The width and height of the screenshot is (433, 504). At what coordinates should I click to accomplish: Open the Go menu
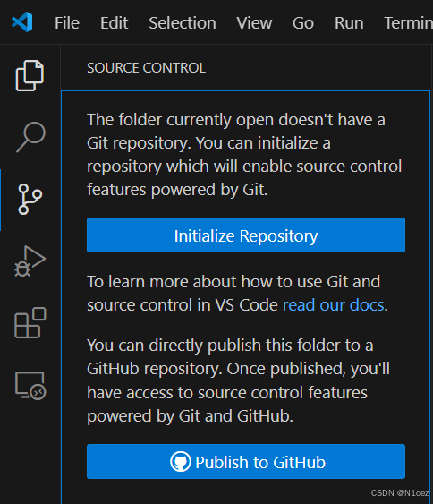[x=303, y=23]
